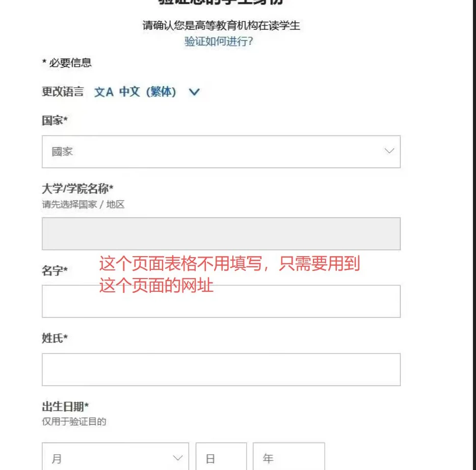Open the 验证如何进行? link
Viewport: 476px width, 470px height.
click(x=219, y=42)
